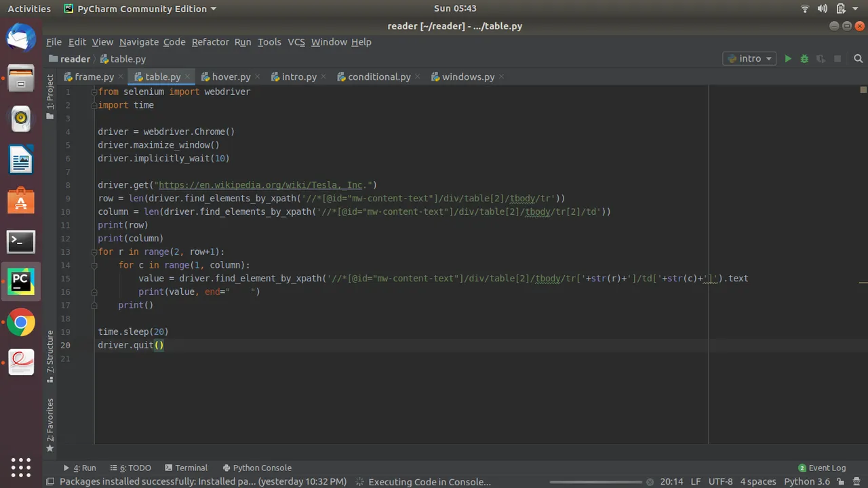868x488 pixels.
Task: Click the inspection indicator atop editor scrollbar
Action: pyautogui.click(x=863, y=89)
